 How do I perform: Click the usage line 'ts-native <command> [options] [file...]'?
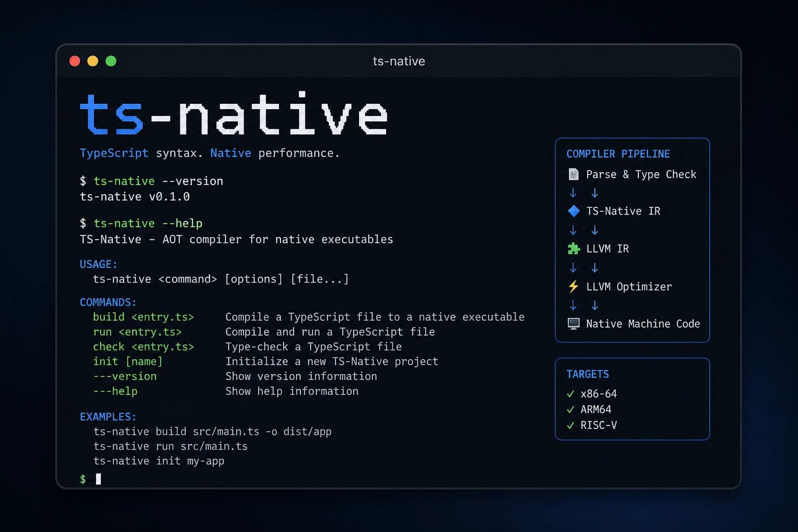pyautogui.click(x=221, y=279)
